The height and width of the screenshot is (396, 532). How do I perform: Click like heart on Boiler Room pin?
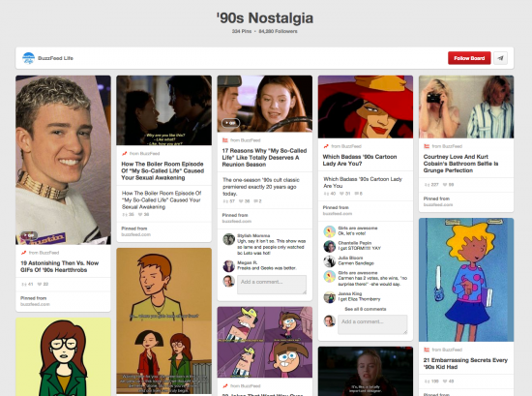coord(143,215)
